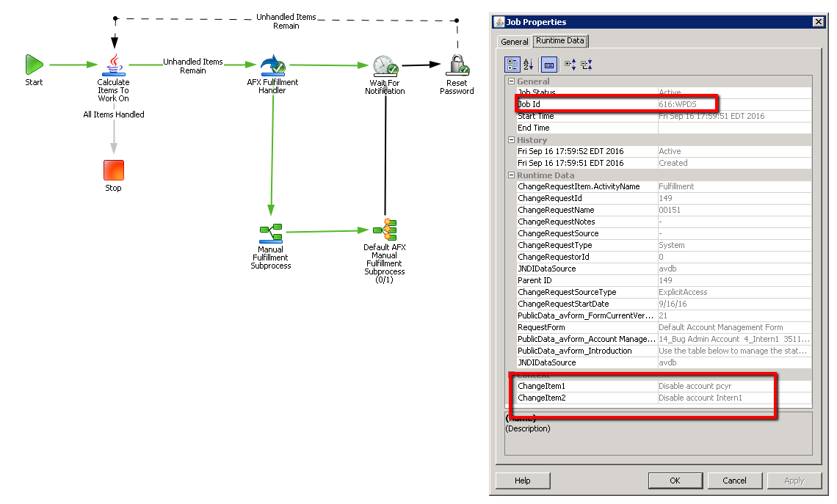The width and height of the screenshot is (837, 504).
Task: Collapse the History section
Action: [512, 140]
